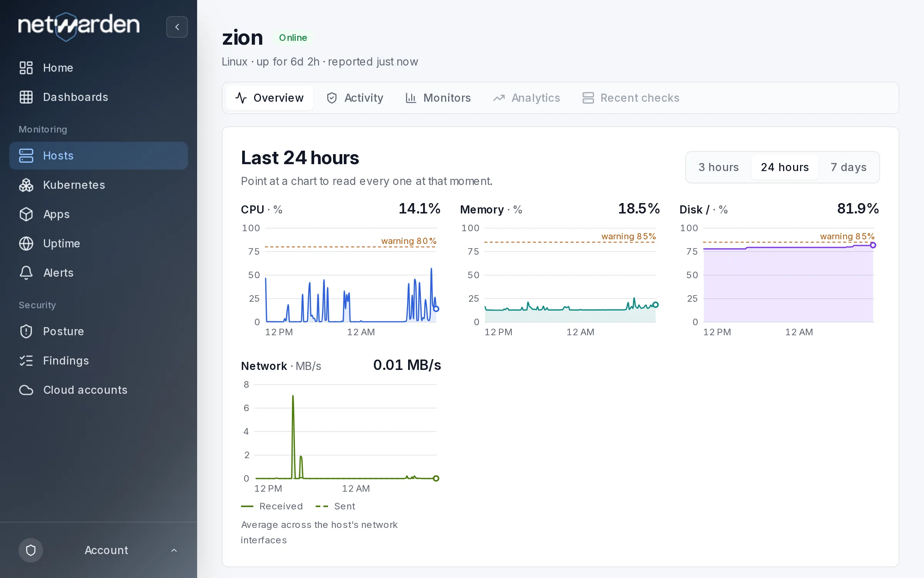Click the Network value 0.01 MB/s
The height and width of the screenshot is (578, 924).
pos(407,365)
